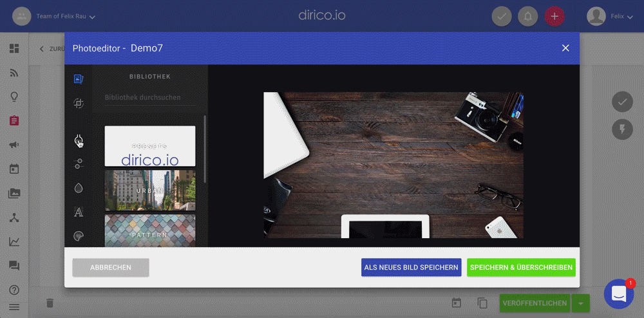The width and height of the screenshot is (644, 318).
Task: Open the Pattern image category
Action: coord(150,230)
